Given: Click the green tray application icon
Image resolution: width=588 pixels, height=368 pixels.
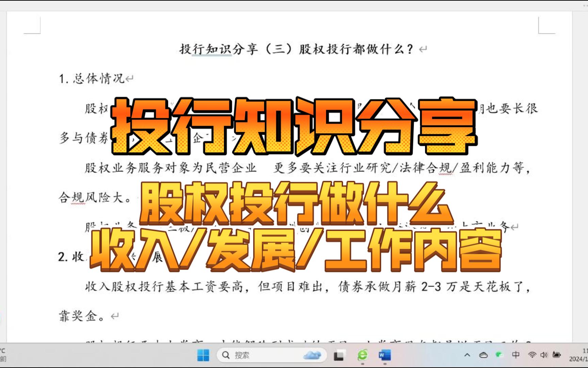Looking at the screenshot, I should 499,355.
